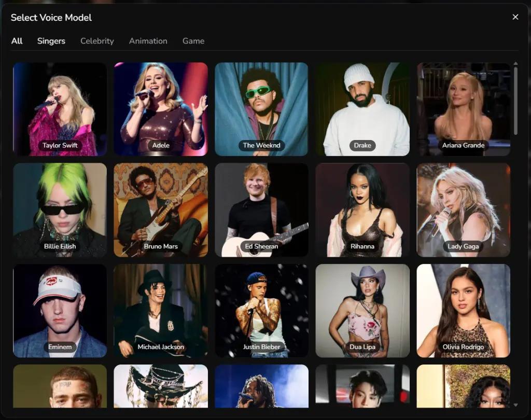Pick the Bruno Mars voice model
This screenshot has height=420, width=531.
(161, 210)
